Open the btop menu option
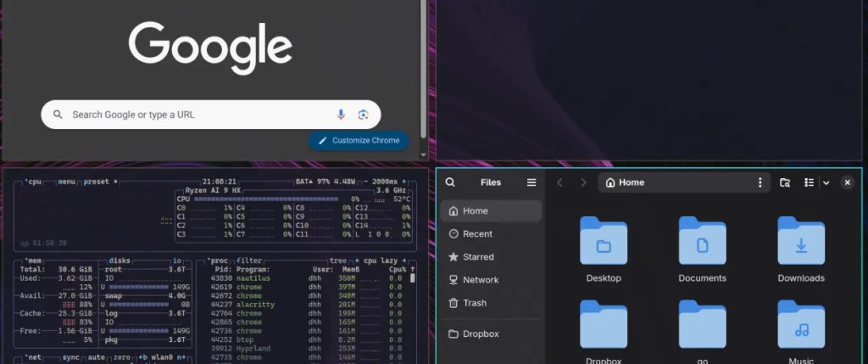This screenshot has width=868, height=364. click(66, 182)
